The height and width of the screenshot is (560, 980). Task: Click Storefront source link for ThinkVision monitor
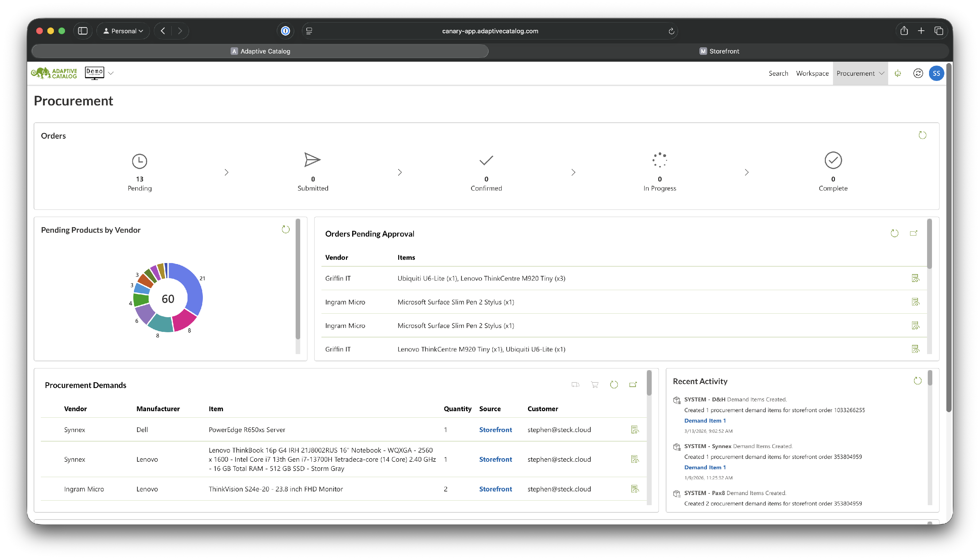point(495,489)
